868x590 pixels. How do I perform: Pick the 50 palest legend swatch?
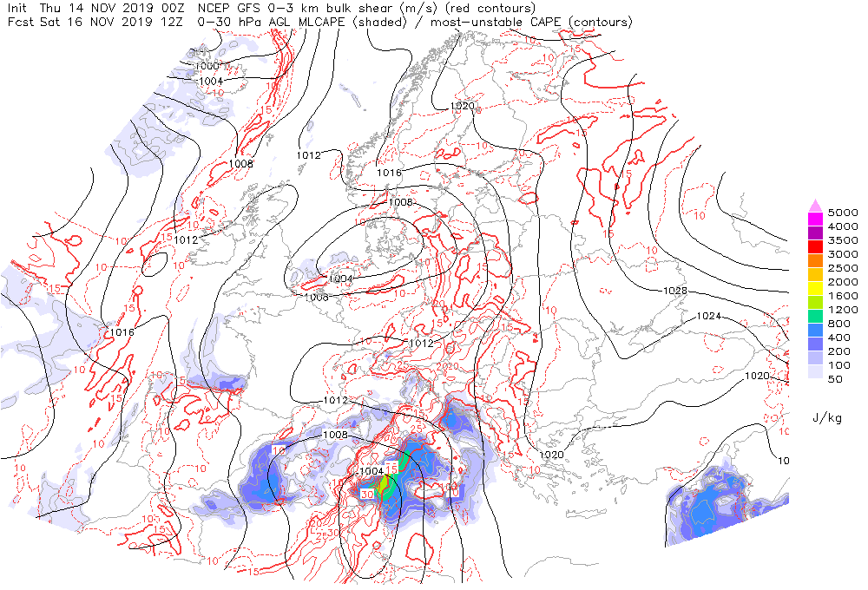(815, 372)
